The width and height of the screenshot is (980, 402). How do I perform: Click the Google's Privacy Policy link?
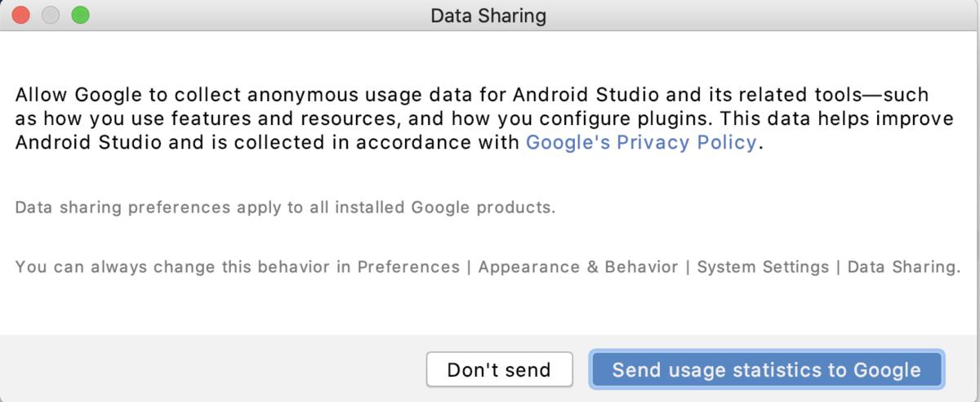pos(641,142)
